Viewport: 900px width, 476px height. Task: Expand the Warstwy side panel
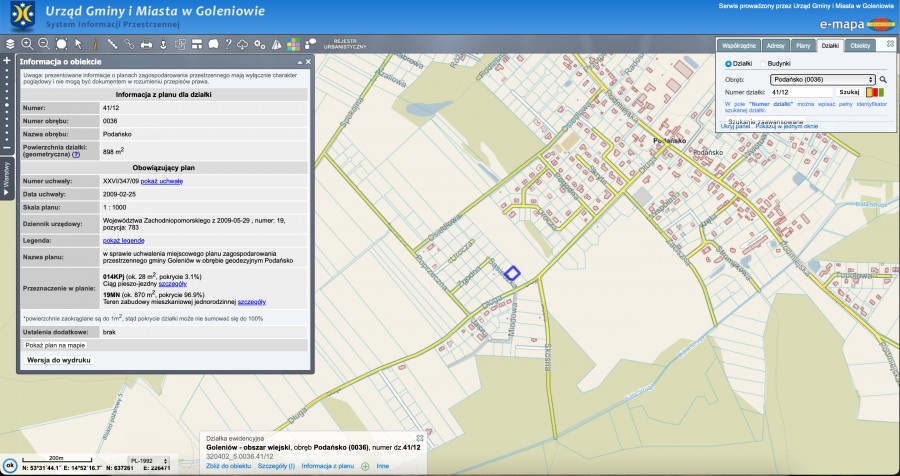tap(6, 178)
